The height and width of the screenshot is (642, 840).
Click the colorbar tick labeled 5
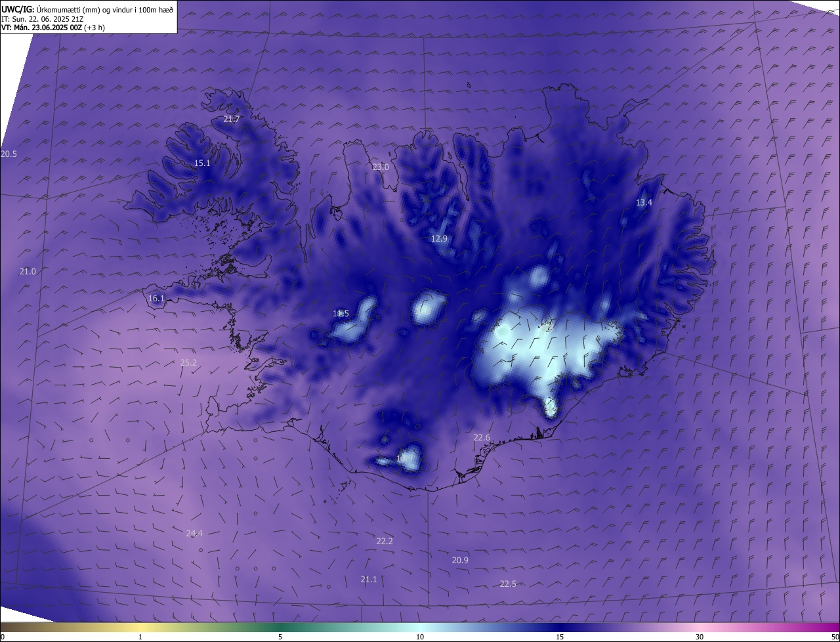pos(280,637)
